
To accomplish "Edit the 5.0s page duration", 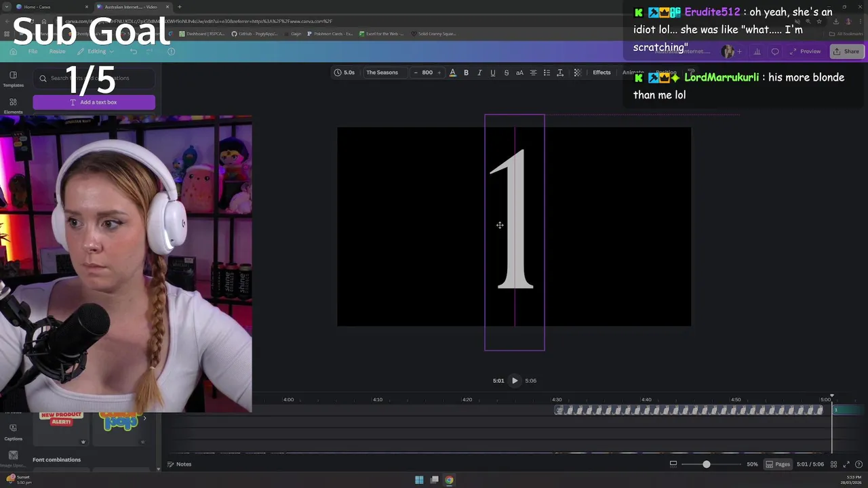I will tap(344, 73).
